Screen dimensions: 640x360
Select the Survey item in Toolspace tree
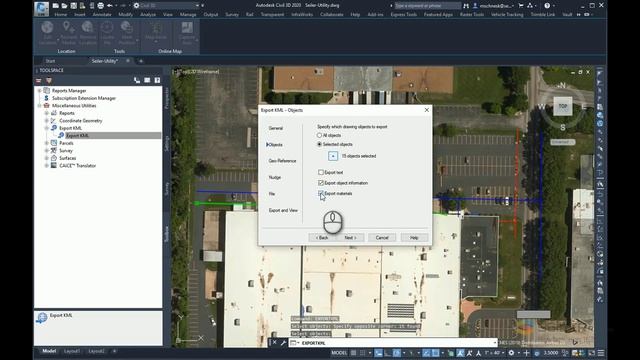[66, 151]
